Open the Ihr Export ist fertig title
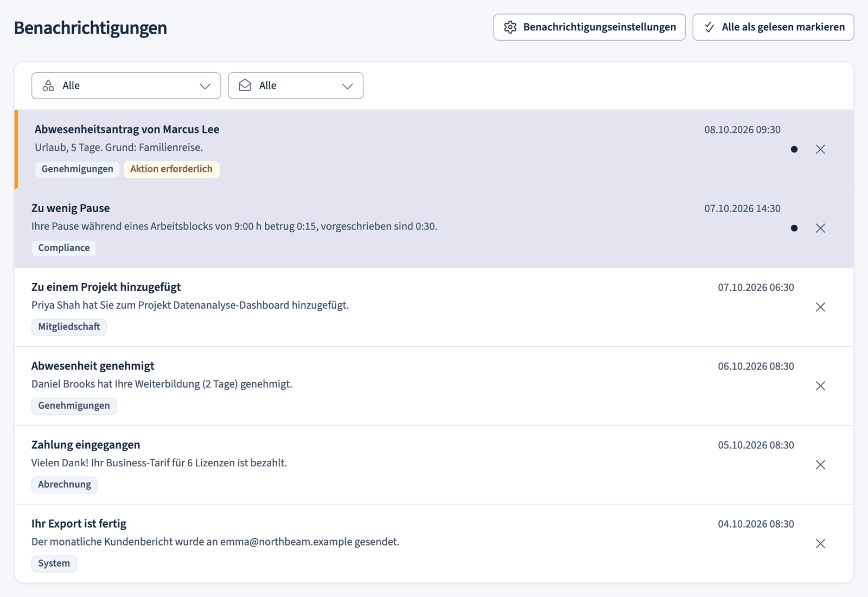 [79, 524]
